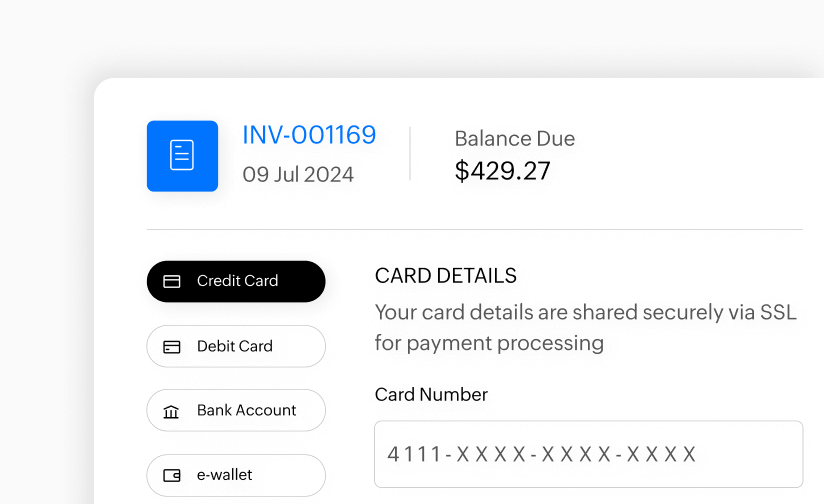Click the horizontal separator below the invoice header

click(474, 230)
